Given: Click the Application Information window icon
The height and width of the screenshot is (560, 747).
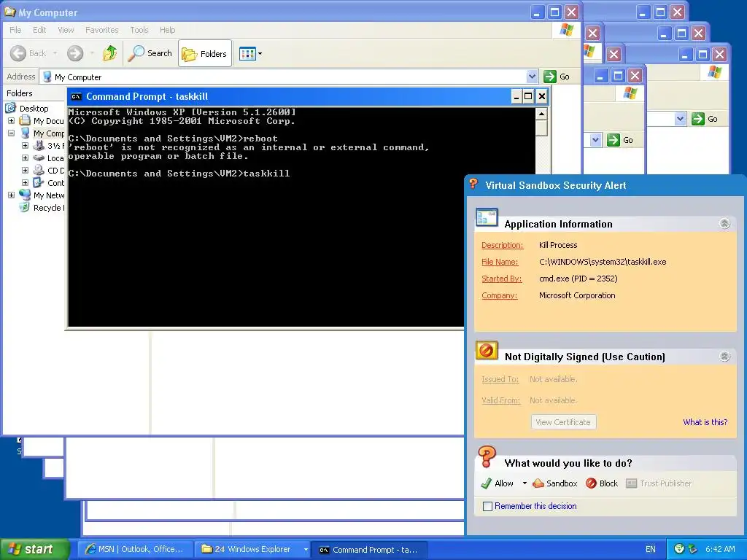Looking at the screenshot, I should coord(487,218).
